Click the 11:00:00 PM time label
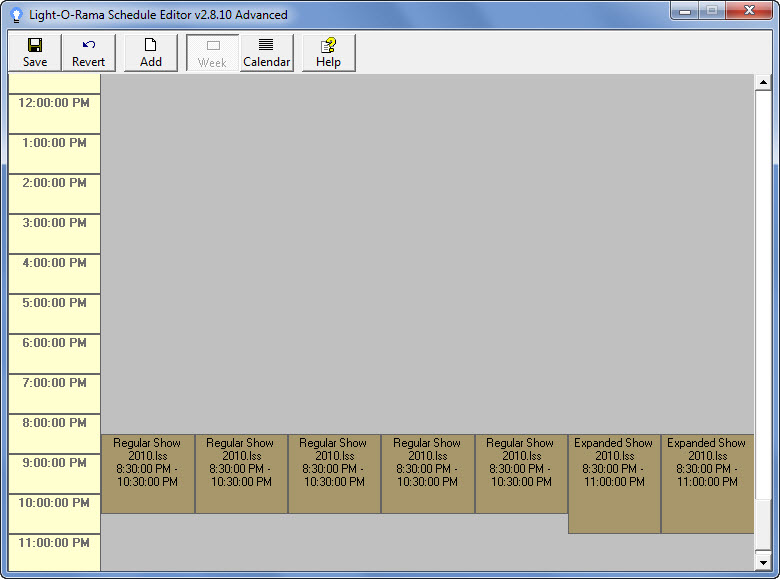This screenshot has height=579, width=780. (x=54, y=553)
